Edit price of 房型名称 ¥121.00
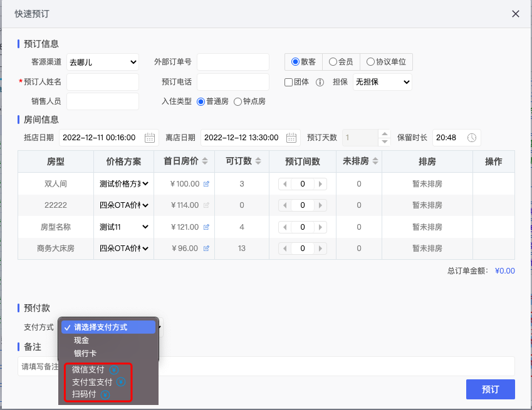This screenshot has height=410, width=532. point(206,227)
